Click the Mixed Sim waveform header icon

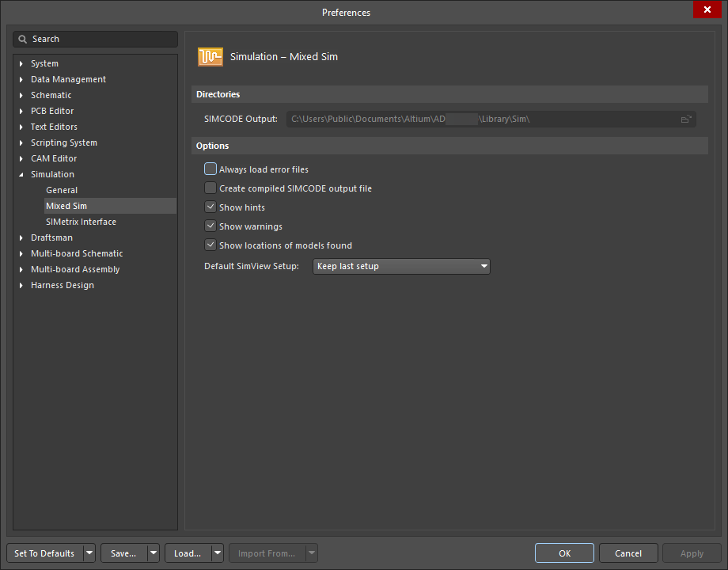(210, 56)
